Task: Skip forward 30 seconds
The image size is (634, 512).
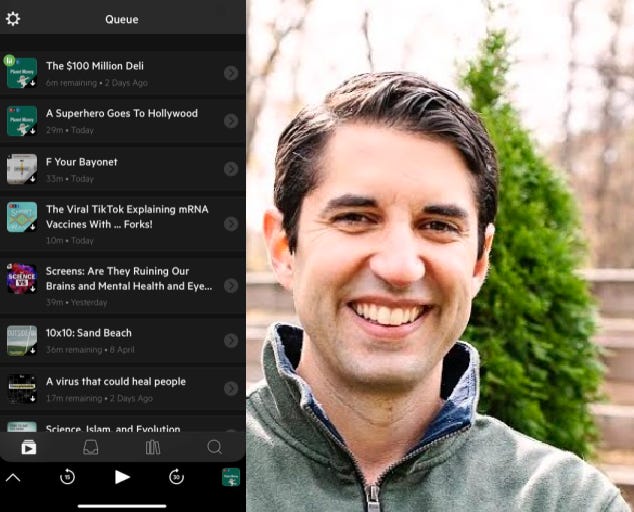Action: click(176, 477)
